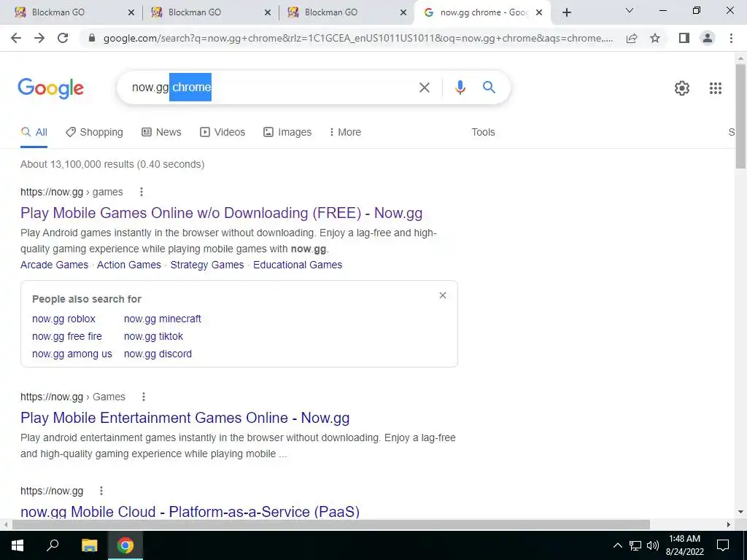This screenshot has width=747, height=560.
Task: Open the search Tools options
Action: [483, 132]
